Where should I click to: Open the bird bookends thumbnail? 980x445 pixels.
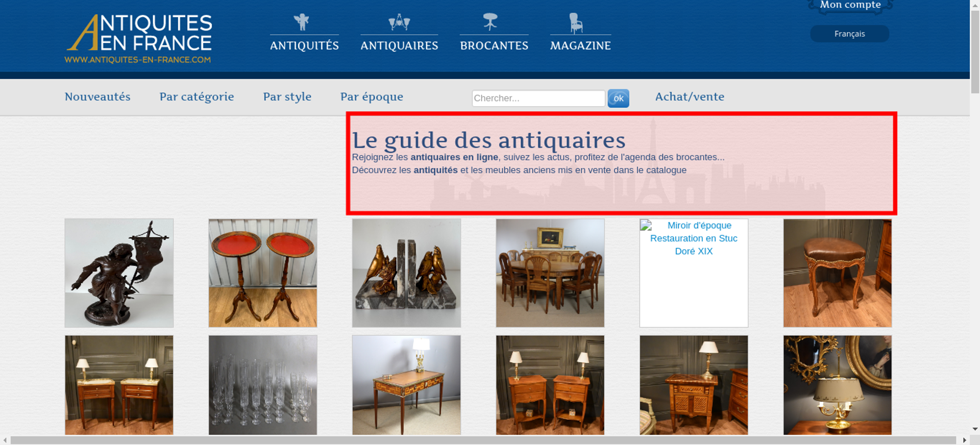pos(406,273)
